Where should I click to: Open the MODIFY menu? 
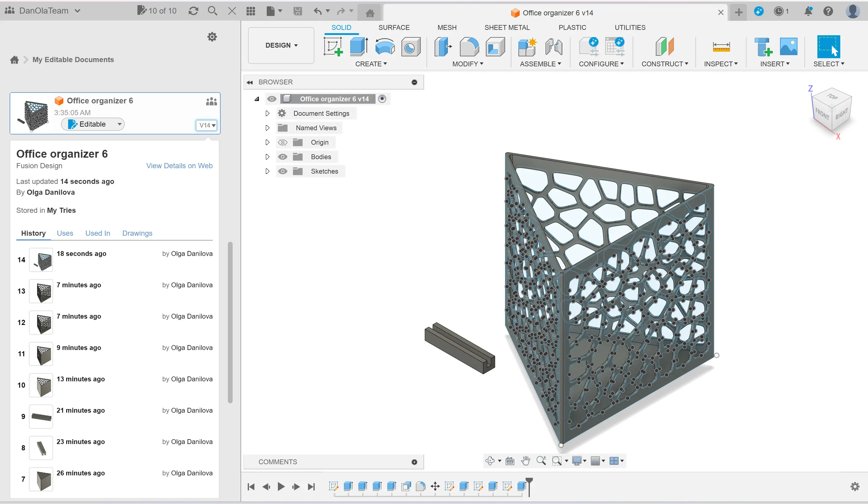point(468,64)
